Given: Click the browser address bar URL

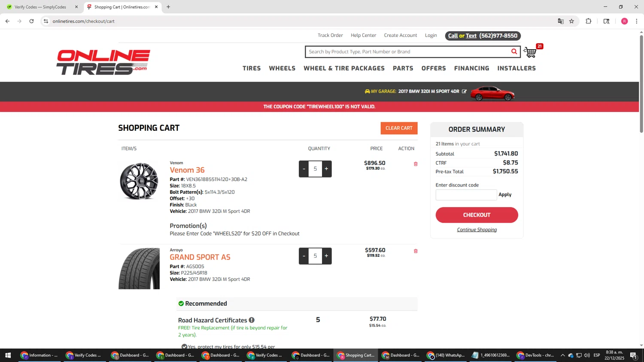Looking at the screenshot, I should click(x=83, y=21).
